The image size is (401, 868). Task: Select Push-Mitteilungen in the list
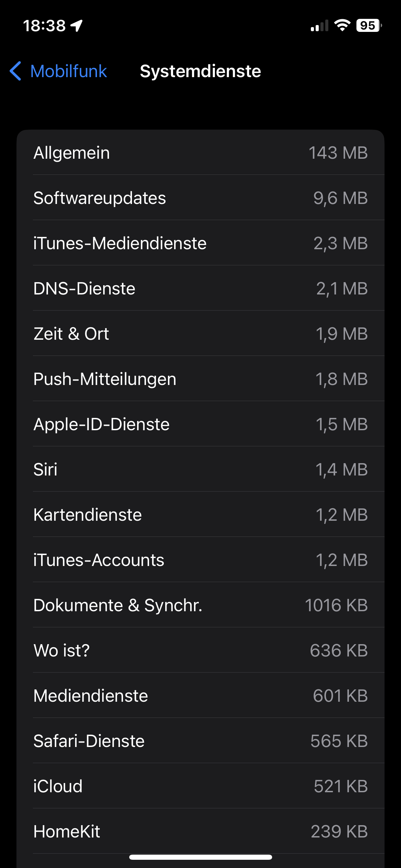point(200,379)
